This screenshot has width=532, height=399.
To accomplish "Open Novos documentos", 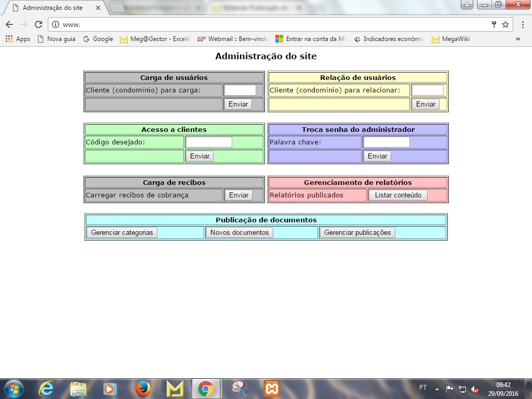I will [240, 232].
